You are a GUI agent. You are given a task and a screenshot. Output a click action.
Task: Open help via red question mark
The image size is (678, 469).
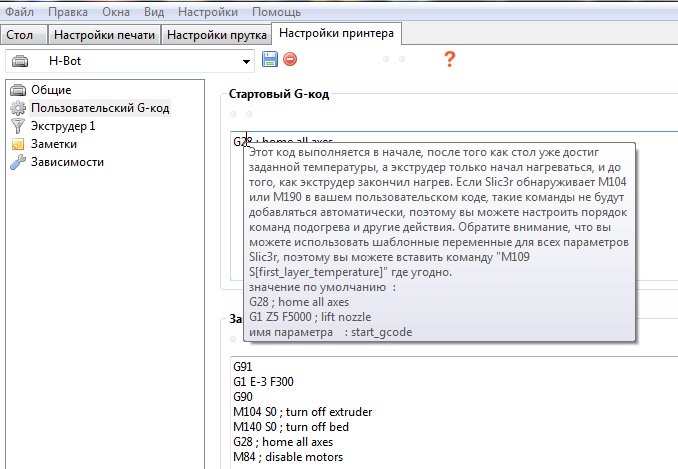(450, 59)
